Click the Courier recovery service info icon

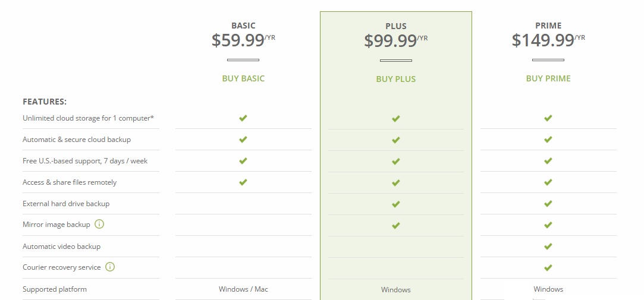110,267
